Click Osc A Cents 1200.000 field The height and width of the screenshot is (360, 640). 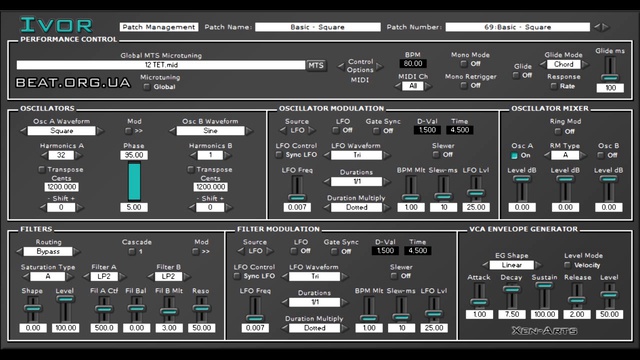[x=62, y=187]
